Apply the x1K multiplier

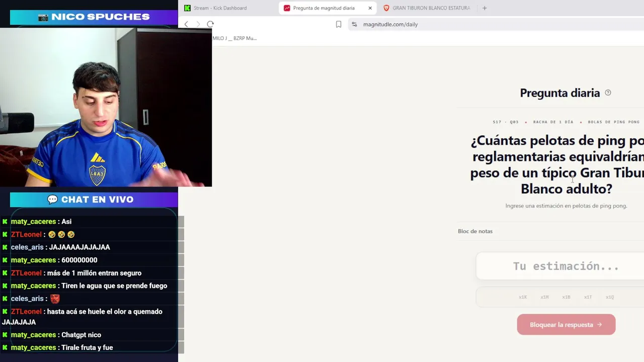click(523, 297)
